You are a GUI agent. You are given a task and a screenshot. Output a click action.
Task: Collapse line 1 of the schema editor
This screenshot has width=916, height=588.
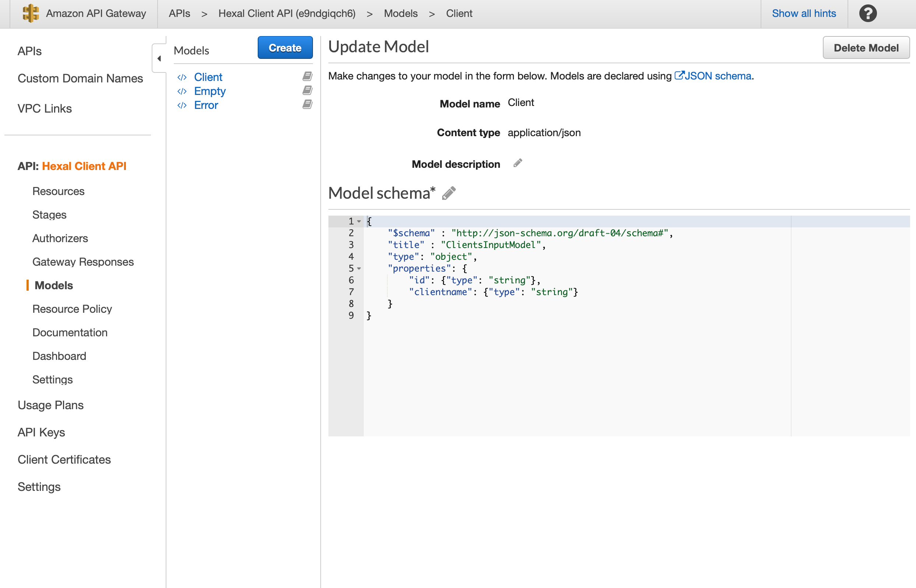coord(359,222)
